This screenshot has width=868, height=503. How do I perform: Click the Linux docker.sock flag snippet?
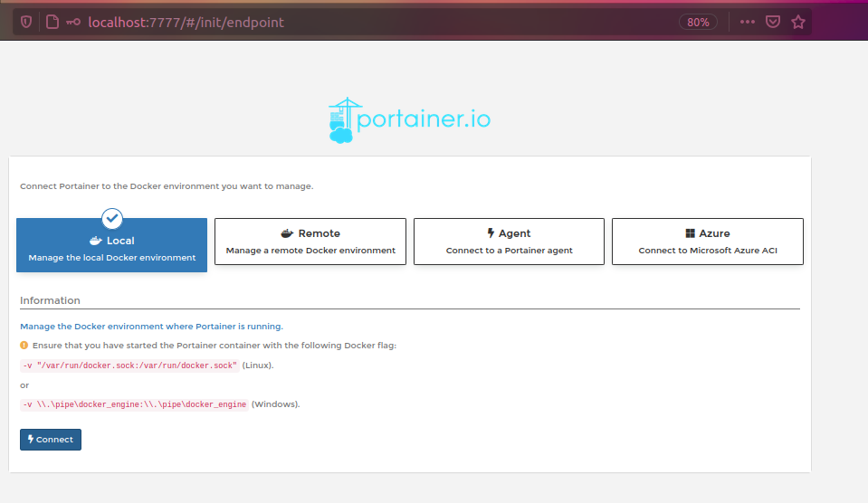(129, 365)
